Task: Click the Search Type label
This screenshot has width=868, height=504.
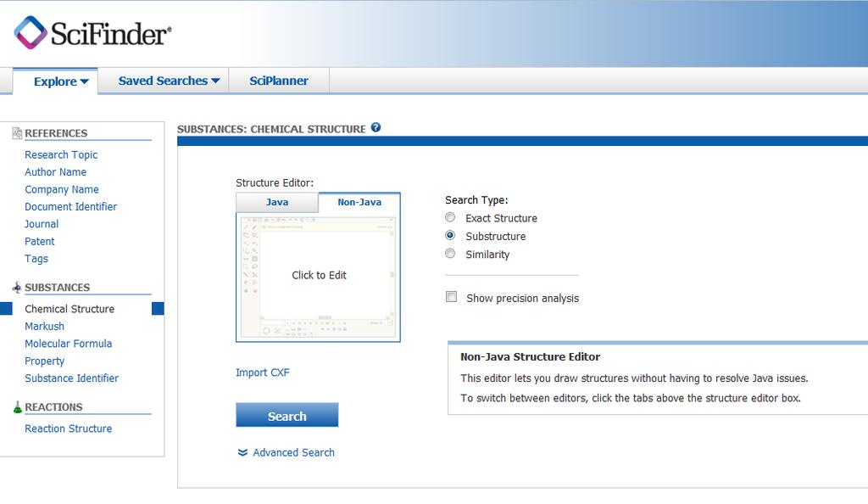Action: click(476, 200)
